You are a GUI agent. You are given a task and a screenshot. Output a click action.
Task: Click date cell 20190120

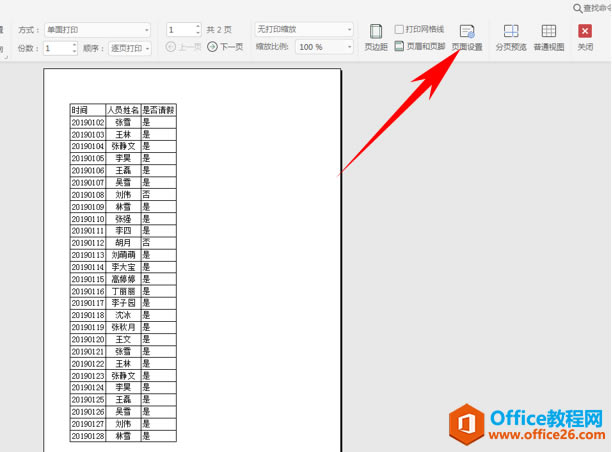88,339
